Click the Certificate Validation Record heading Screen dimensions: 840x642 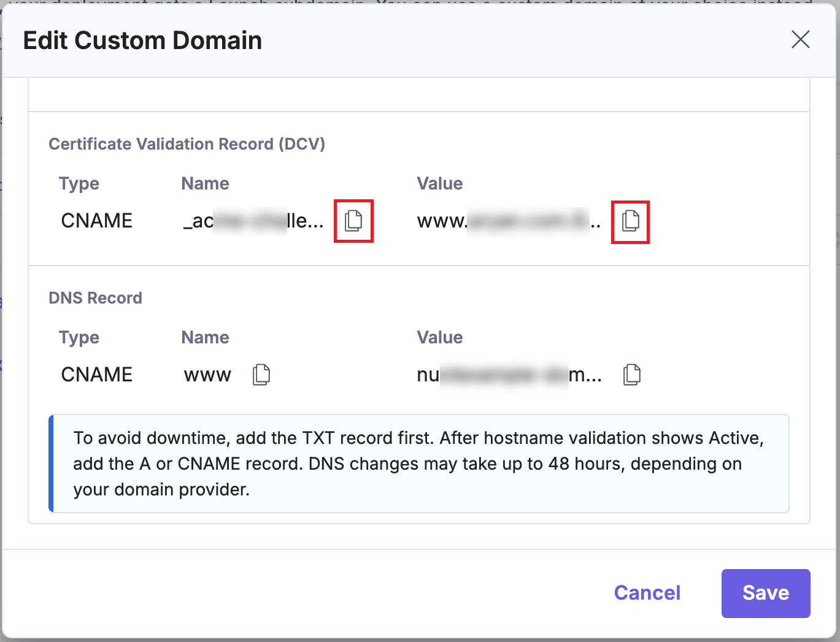(187, 143)
